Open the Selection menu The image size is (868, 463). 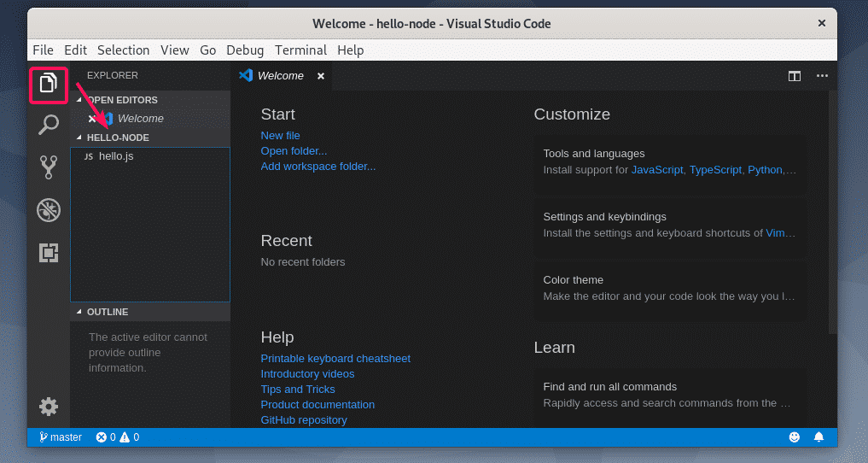tap(123, 50)
